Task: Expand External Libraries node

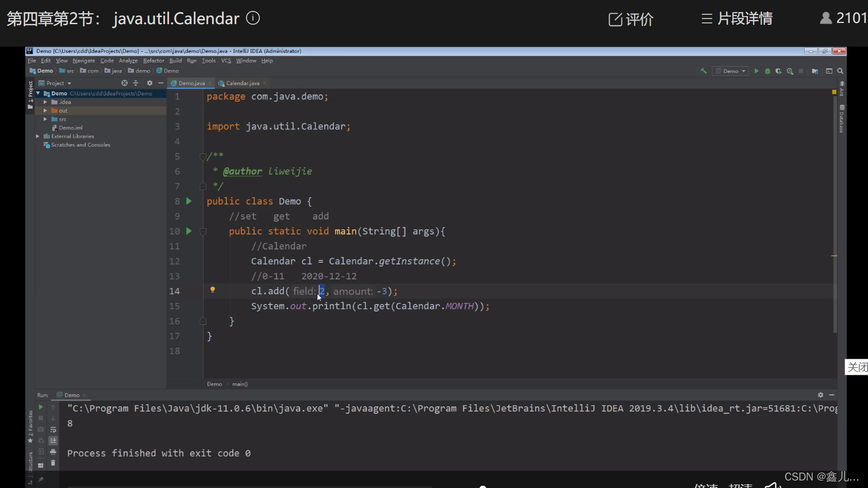Action: [39, 136]
